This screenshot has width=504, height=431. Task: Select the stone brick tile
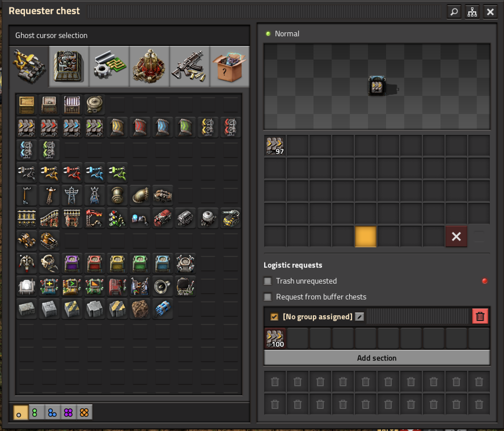pos(27,309)
